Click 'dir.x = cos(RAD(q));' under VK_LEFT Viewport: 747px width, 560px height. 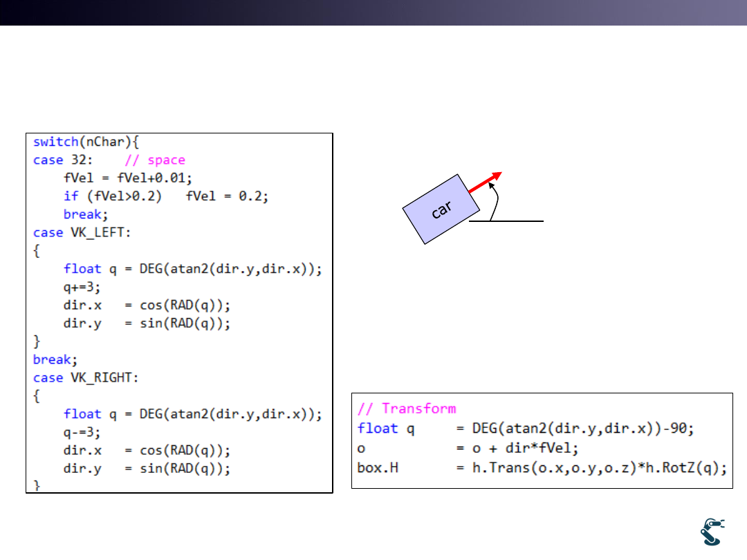tap(147, 305)
